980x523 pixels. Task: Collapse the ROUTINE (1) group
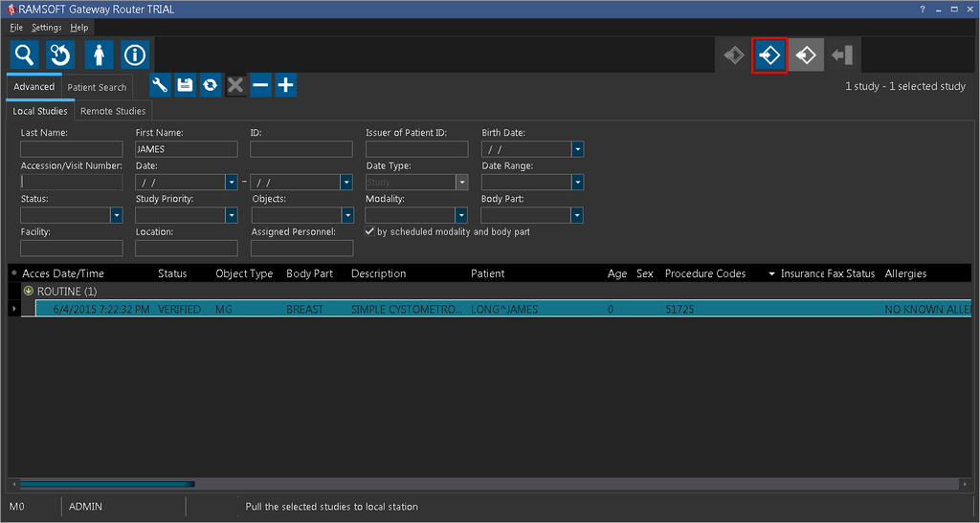tap(29, 291)
